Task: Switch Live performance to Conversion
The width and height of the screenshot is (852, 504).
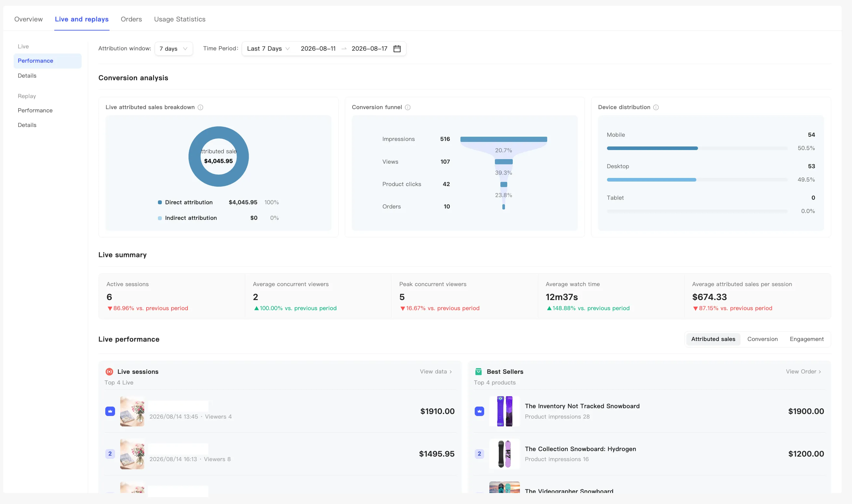Action: coord(762,339)
